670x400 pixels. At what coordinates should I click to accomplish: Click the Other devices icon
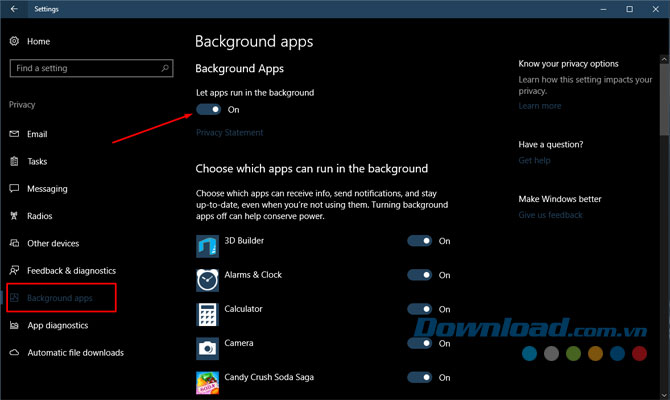click(x=14, y=243)
